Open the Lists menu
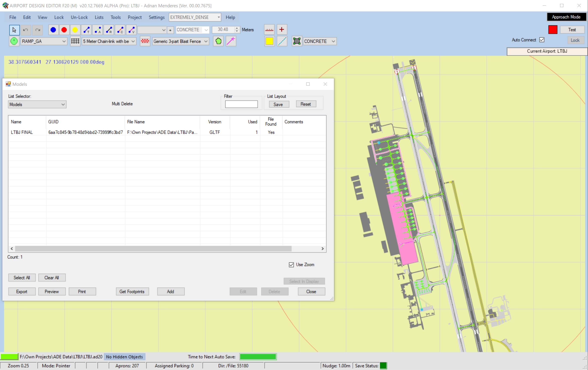 pos(99,17)
